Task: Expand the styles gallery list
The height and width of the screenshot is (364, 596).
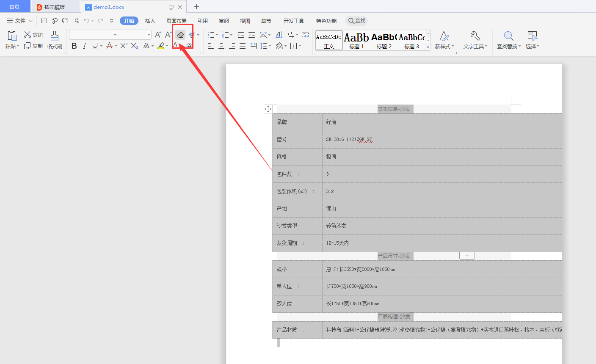Action: point(428,48)
